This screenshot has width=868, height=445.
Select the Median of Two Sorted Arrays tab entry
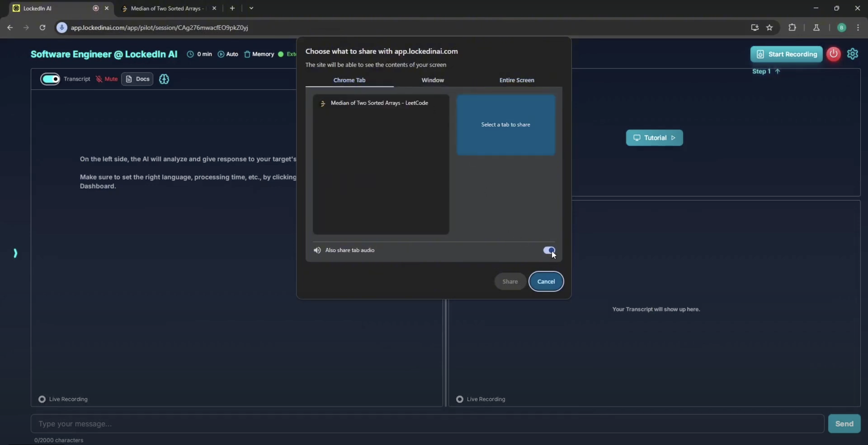(x=379, y=103)
